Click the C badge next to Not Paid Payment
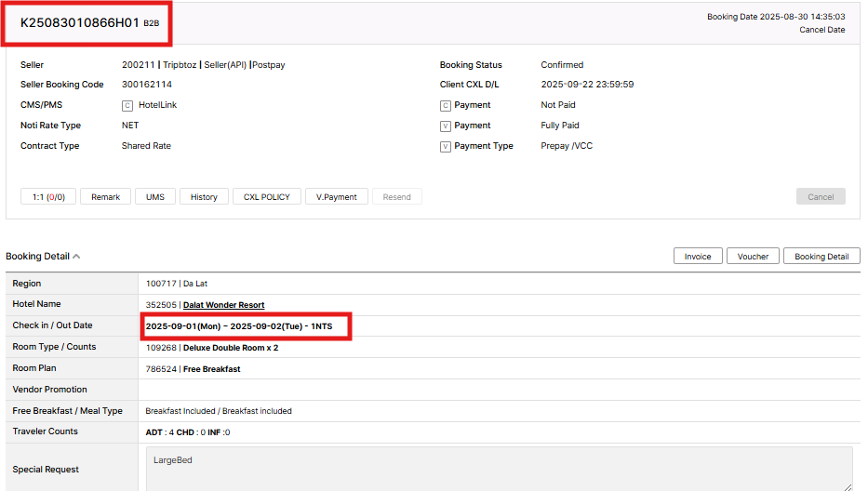Viewport: 868px width, 491px height. coord(446,105)
